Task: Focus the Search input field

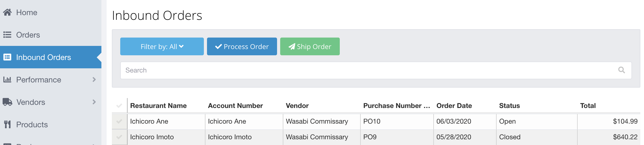Action: [x=376, y=70]
